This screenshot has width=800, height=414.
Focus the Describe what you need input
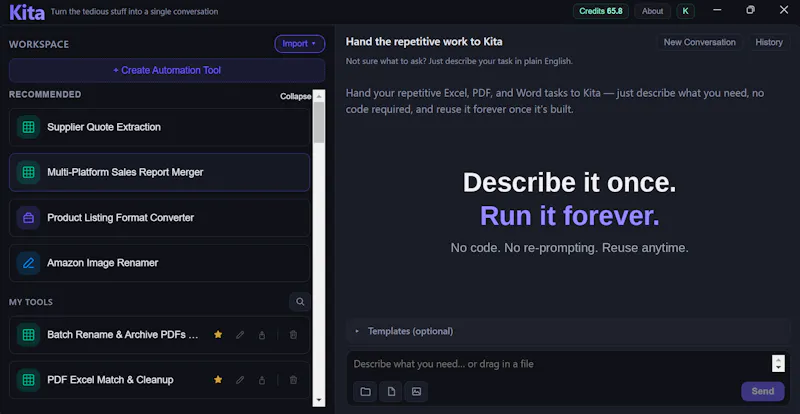click(561, 364)
